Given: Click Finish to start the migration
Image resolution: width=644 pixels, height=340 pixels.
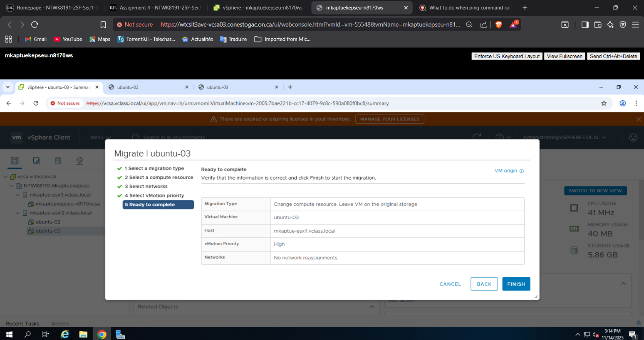Looking at the screenshot, I should coord(516,284).
